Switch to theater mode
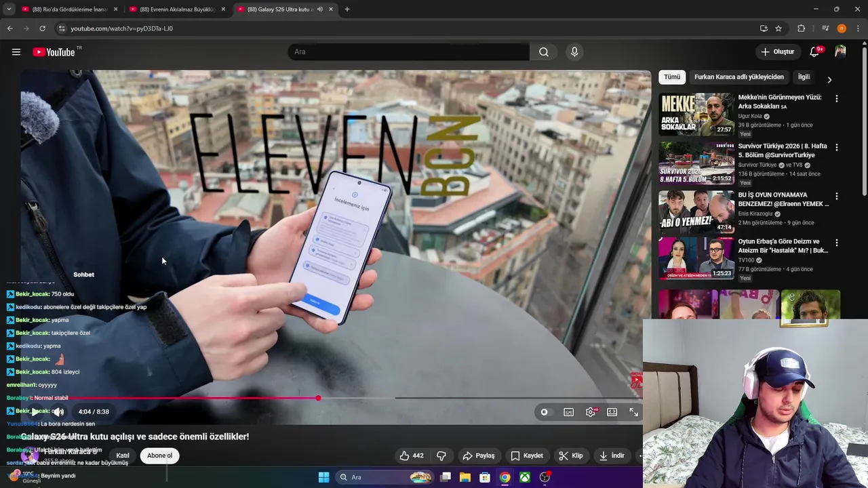The image size is (868, 488). click(612, 412)
